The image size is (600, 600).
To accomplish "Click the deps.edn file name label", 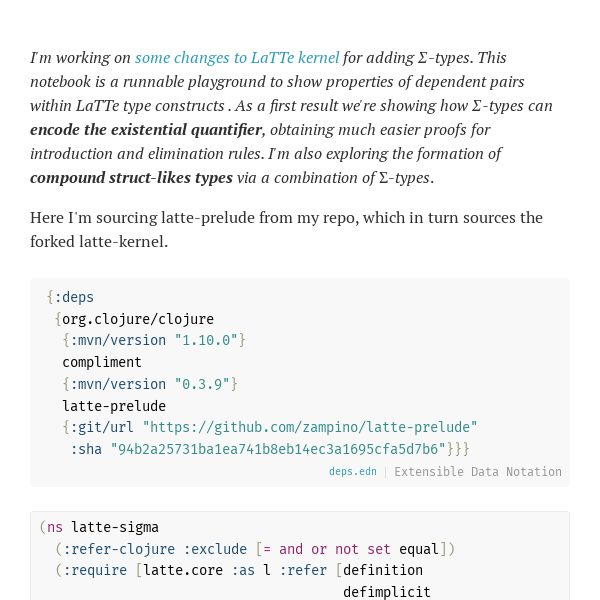I will coord(353,471).
